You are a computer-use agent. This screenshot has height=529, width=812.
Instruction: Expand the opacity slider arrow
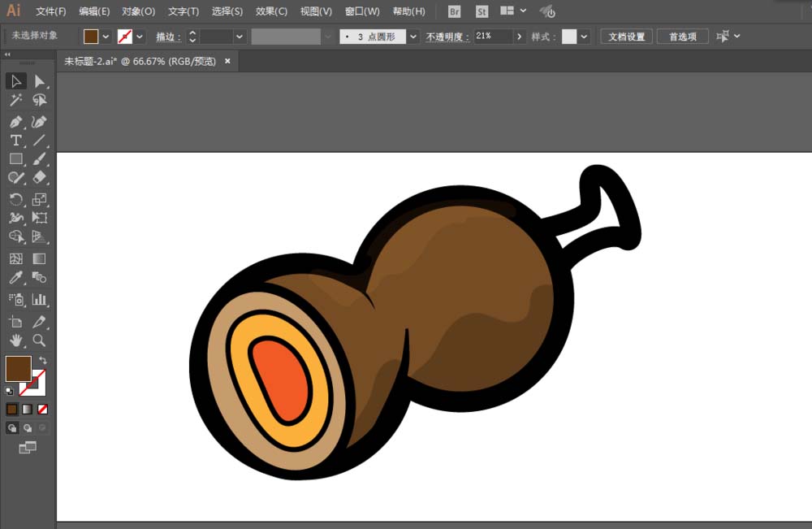520,37
